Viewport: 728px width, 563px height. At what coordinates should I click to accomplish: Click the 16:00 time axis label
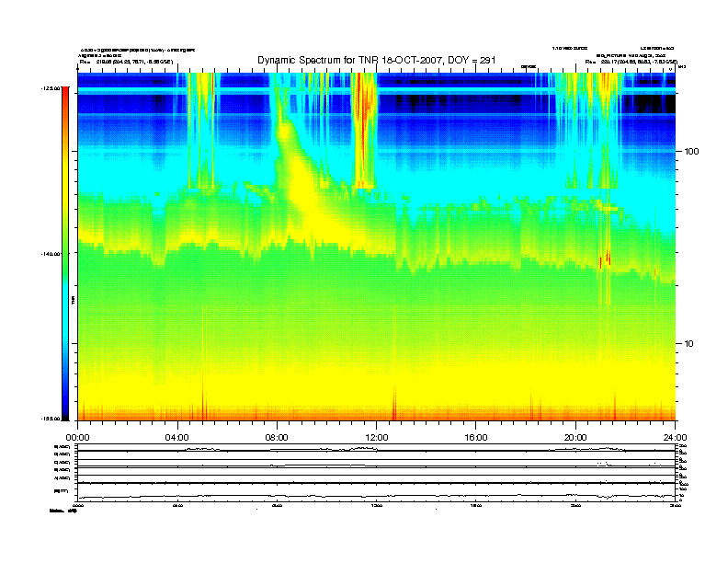click(x=476, y=438)
